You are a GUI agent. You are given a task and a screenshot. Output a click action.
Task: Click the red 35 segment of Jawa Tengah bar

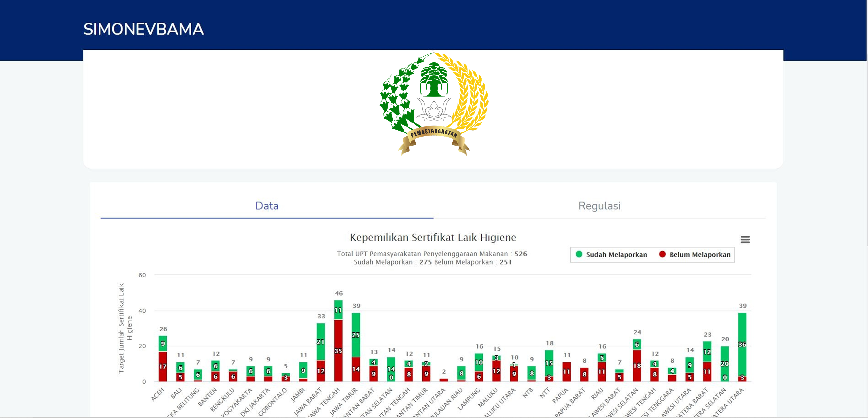(338, 351)
